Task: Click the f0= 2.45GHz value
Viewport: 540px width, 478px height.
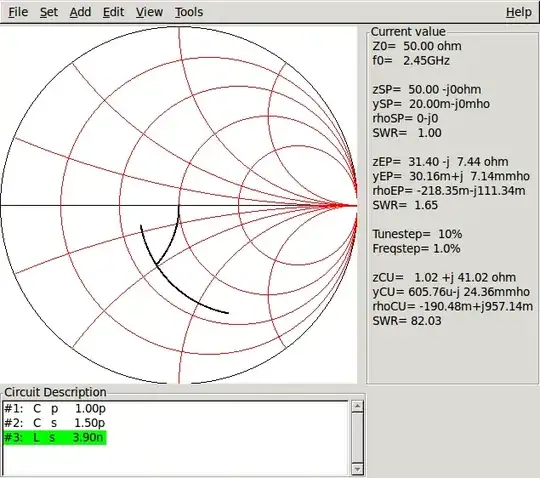Action: point(411,61)
